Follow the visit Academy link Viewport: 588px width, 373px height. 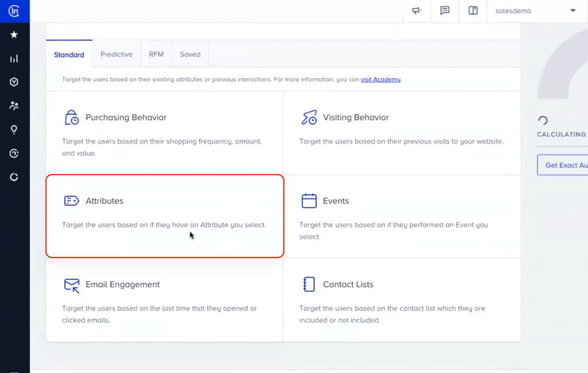[380, 80]
